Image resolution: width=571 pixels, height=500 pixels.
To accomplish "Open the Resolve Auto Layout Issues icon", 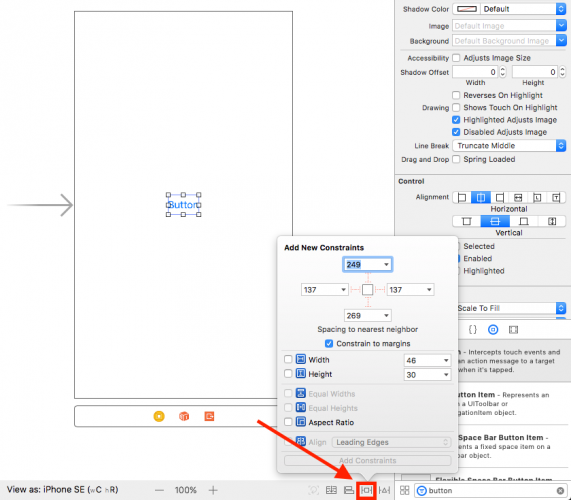I will pyautogui.click(x=385, y=491).
